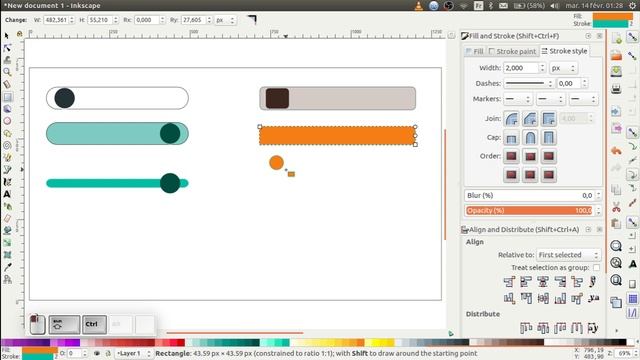Choose the square cap style
The height and width of the screenshot is (360, 640).
(x=549, y=138)
